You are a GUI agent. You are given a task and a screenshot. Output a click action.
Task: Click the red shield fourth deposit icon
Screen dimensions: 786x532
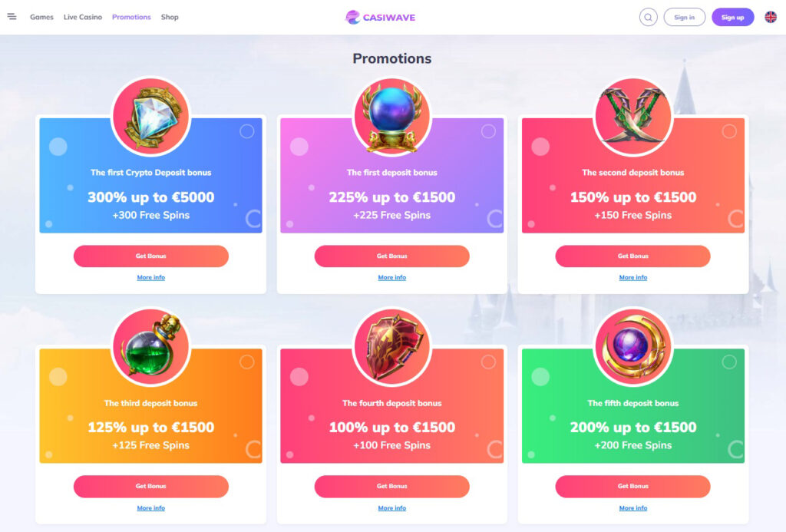[x=392, y=347]
